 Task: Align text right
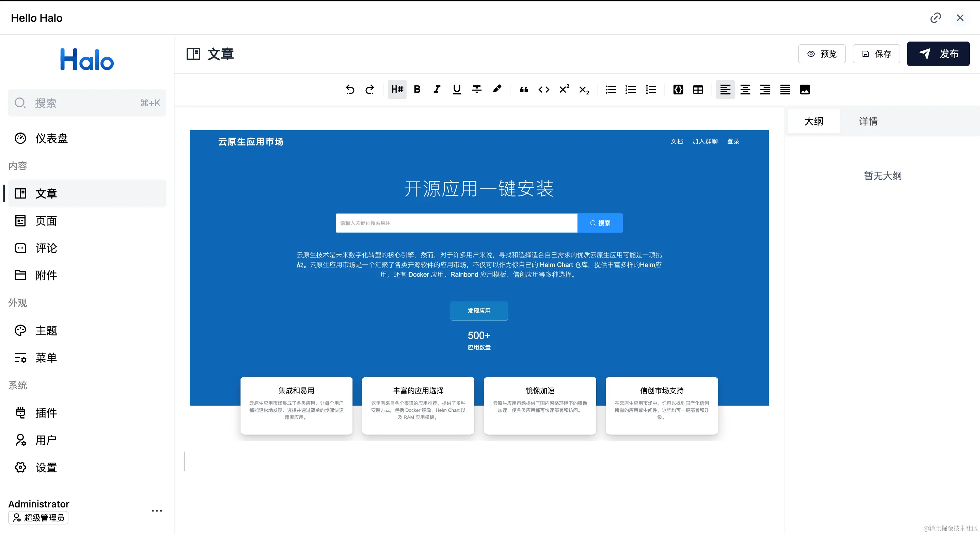click(765, 90)
